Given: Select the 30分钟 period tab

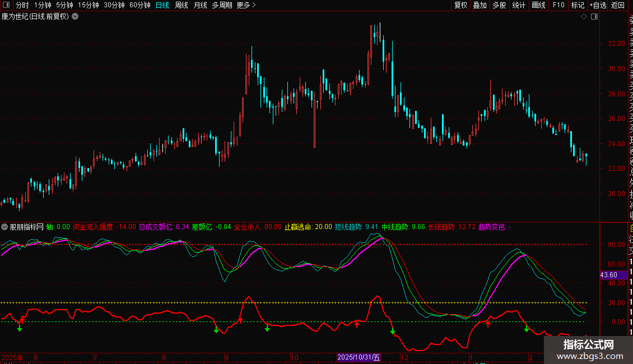Looking at the screenshot, I should (114, 5).
